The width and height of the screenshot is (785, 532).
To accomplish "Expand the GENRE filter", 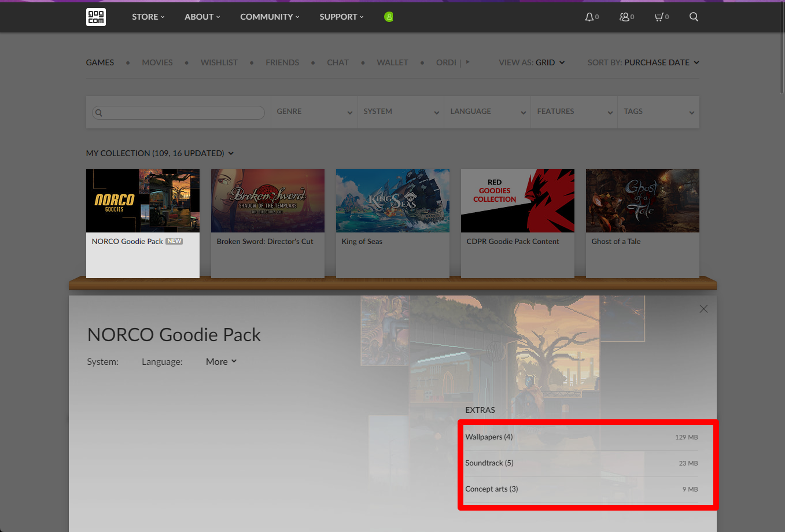I will pos(315,112).
